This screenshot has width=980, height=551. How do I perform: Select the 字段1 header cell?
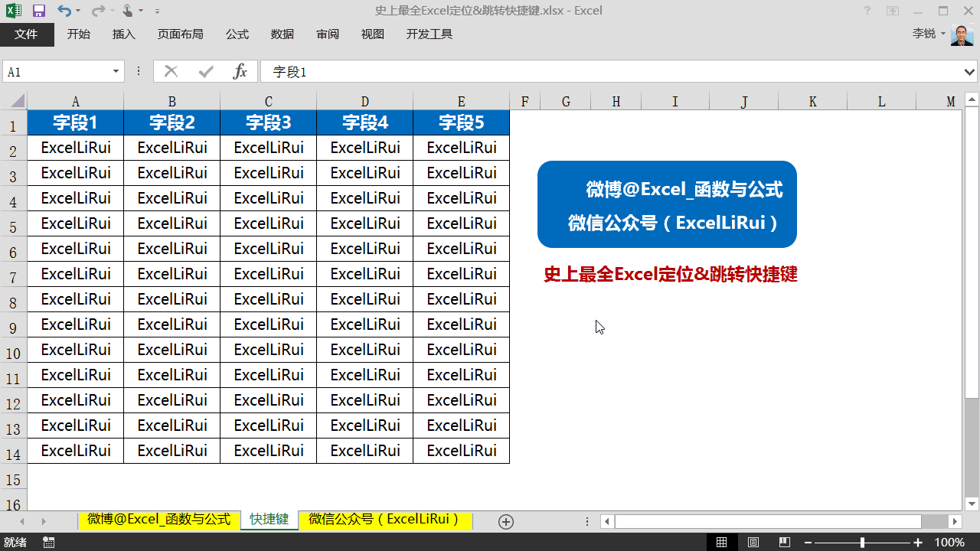point(75,122)
